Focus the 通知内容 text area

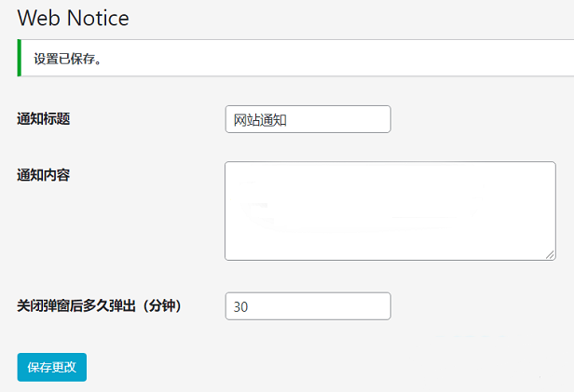click(389, 210)
